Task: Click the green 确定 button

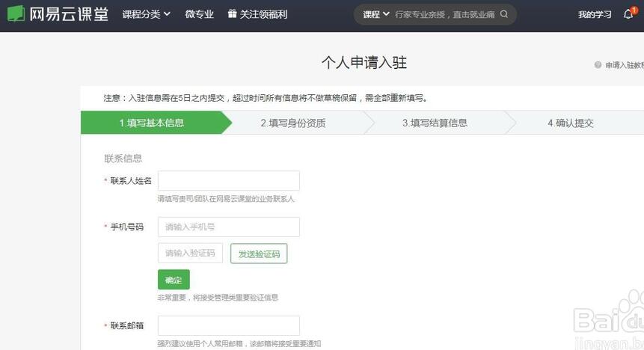Action: click(x=174, y=280)
